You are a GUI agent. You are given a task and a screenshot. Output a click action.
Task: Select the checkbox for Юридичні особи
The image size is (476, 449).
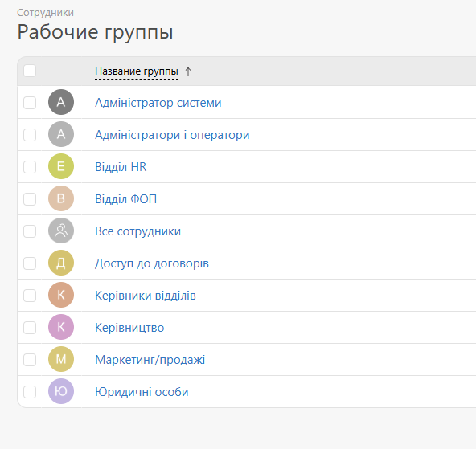point(30,392)
